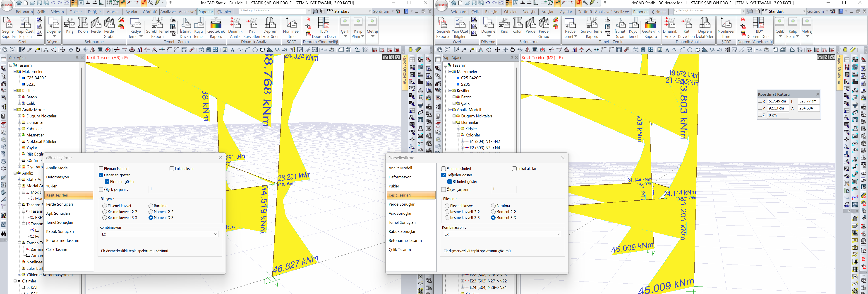Click TBDY Deprem Derzi in 30 derece window
Image resolution: width=868 pixels, height=294 pixels.
(x=758, y=28)
